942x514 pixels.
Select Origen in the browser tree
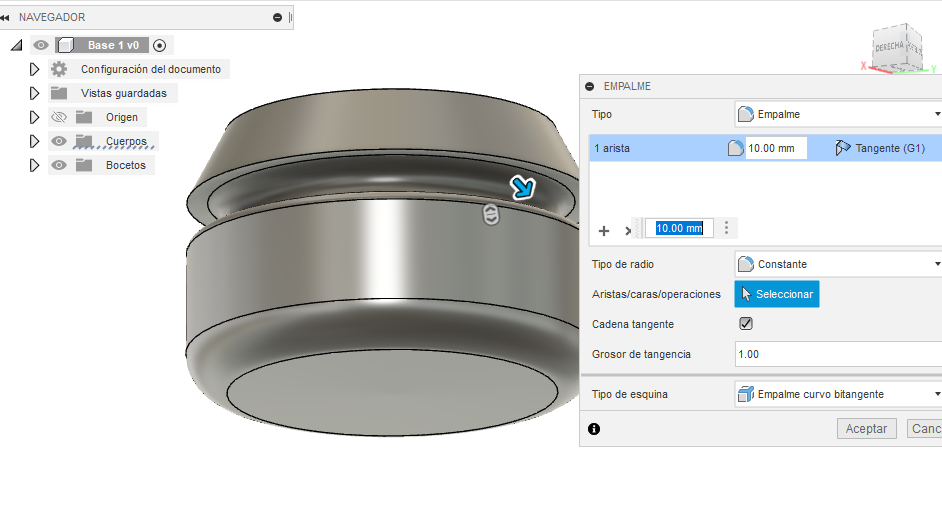click(122, 117)
